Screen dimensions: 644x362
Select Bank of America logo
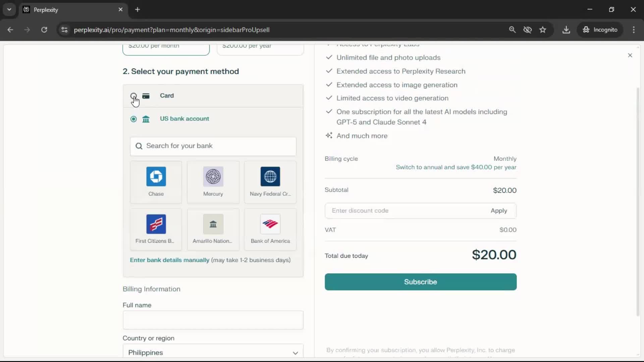click(270, 224)
